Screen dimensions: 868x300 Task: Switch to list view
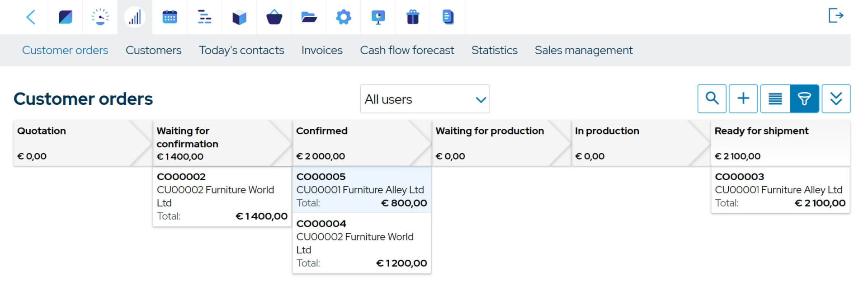(x=775, y=98)
